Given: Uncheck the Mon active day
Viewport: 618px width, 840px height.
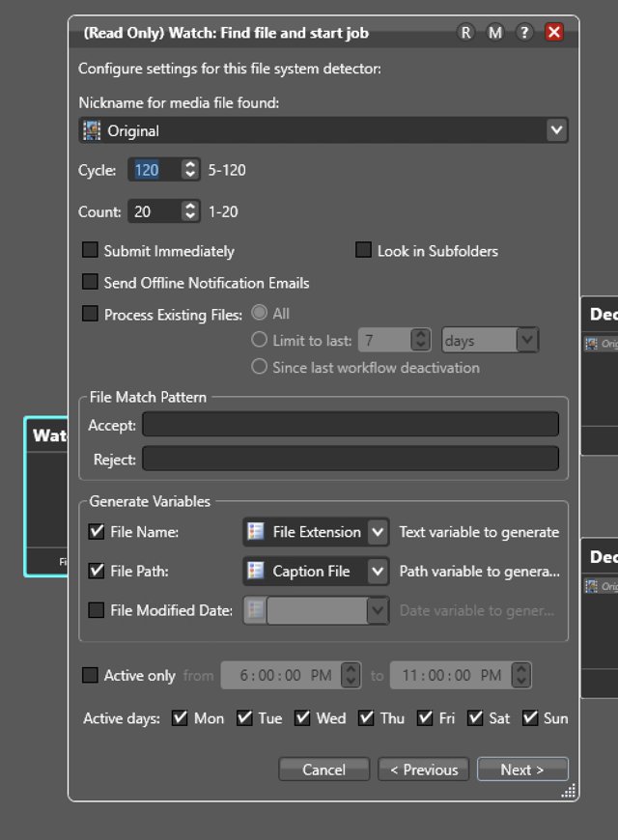Looking at the screenshot, I should pos(180,717).
